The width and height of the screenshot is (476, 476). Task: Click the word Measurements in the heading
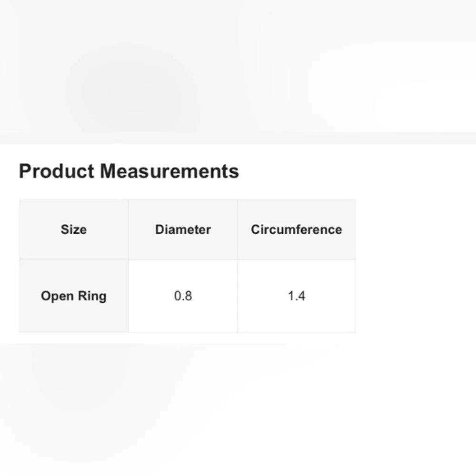tap(169, 171)
